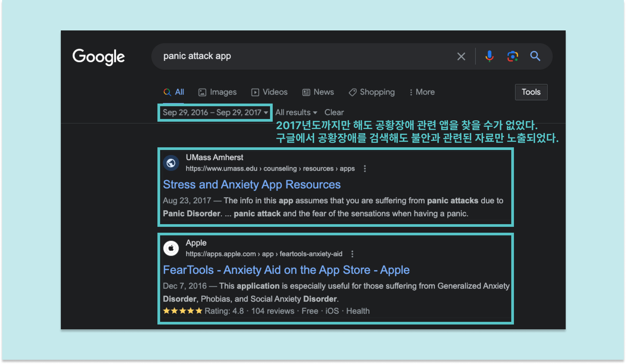Click the Tools button
This screenshot has width=626, height=364.
[x=531, y=92]
